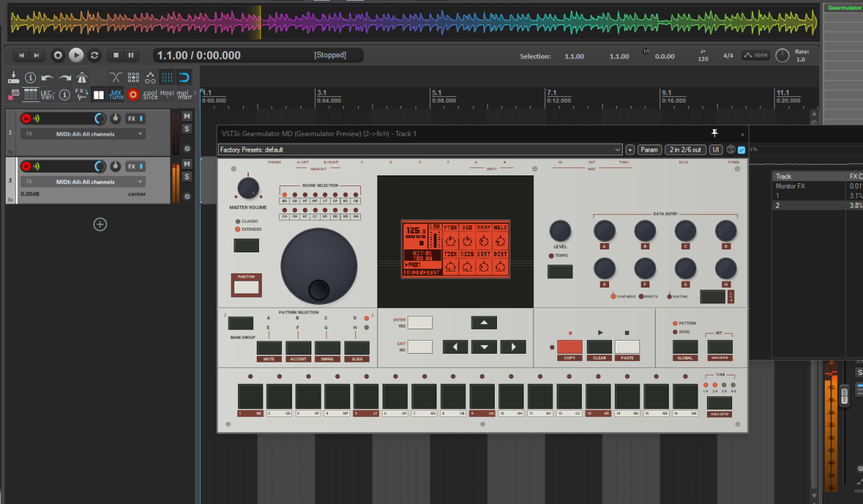
Task: Mute track 1
Action: click(187, 116)
